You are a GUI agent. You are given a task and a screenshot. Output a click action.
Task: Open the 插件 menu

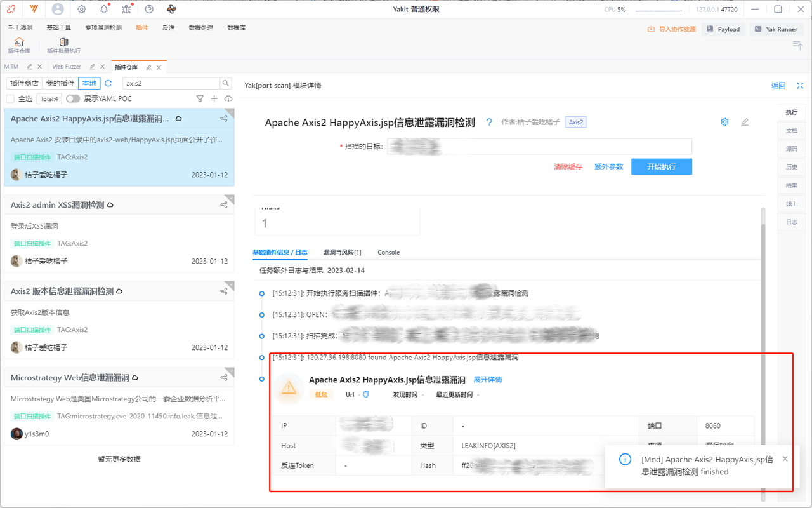(x=142, y=28)
